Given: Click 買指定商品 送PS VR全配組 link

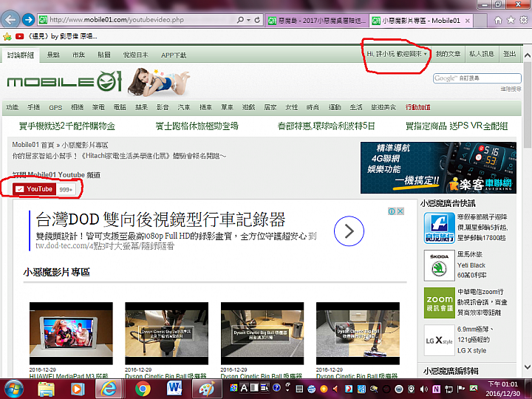Looking at the screenshot, I should click(x=457, y=126).
